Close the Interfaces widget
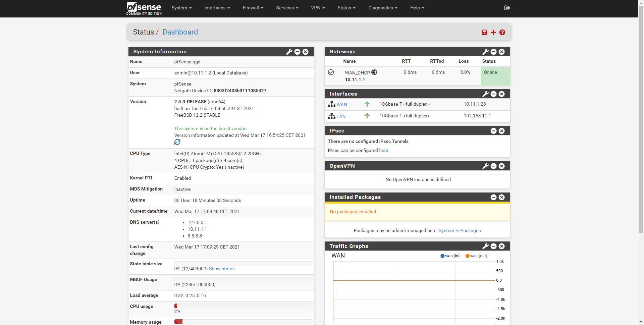Image resolution: width=644 pixels, height=325 pixels. 502,94
